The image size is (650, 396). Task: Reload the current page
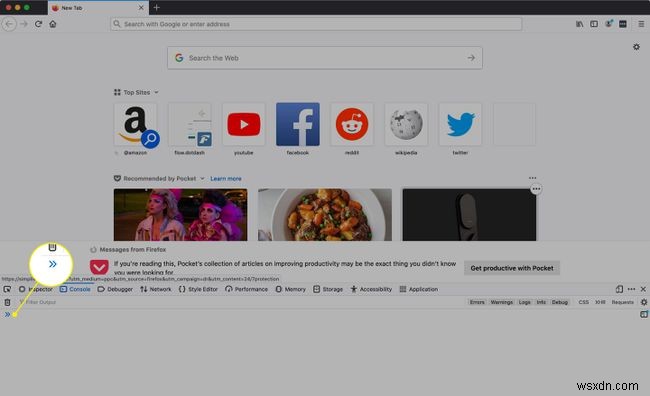click(x=38, y=24)
